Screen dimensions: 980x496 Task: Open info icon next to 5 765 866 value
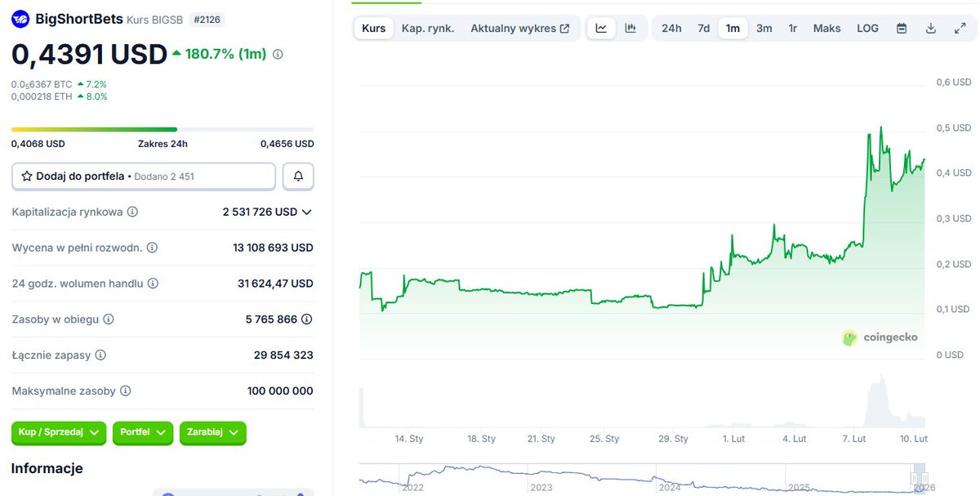pyautogui.click(x=307, y=319)
